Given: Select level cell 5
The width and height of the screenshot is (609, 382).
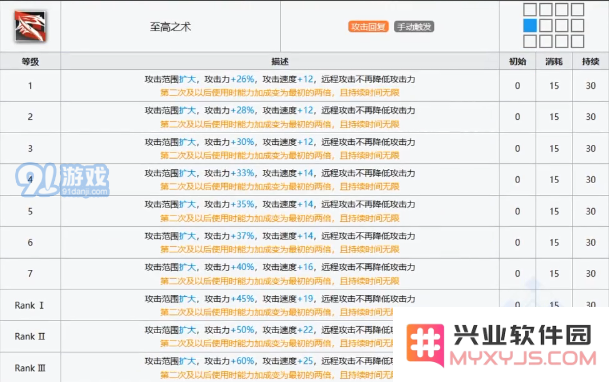Looking at the screenshot, I should tap(30, 211).
